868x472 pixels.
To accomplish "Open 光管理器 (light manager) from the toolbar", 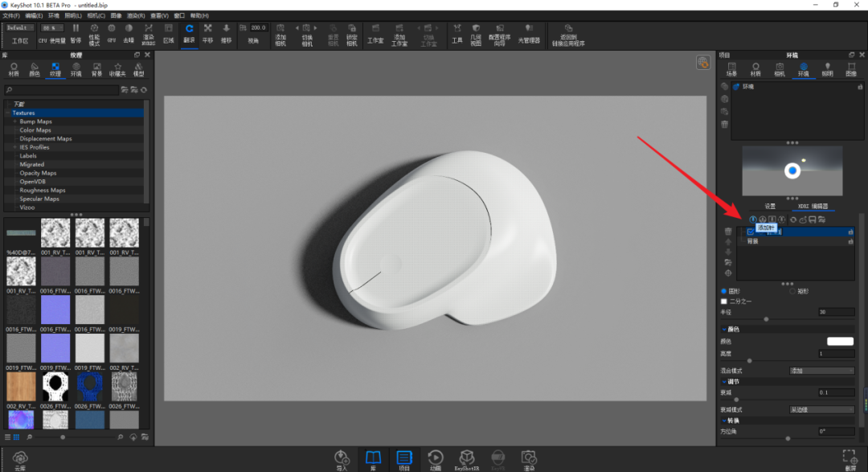I will [529, 34].
